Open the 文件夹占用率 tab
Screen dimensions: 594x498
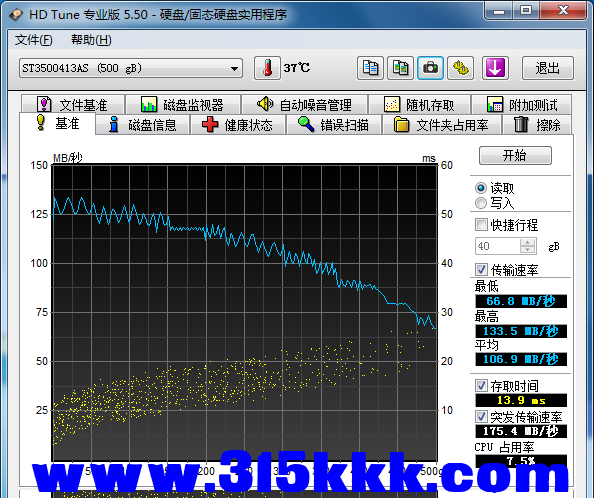click(x=442, y=125)
